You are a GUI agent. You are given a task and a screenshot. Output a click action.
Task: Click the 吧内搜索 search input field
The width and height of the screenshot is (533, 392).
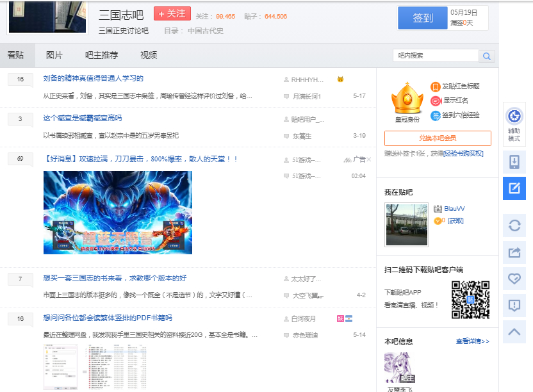(x=436, y=56)
